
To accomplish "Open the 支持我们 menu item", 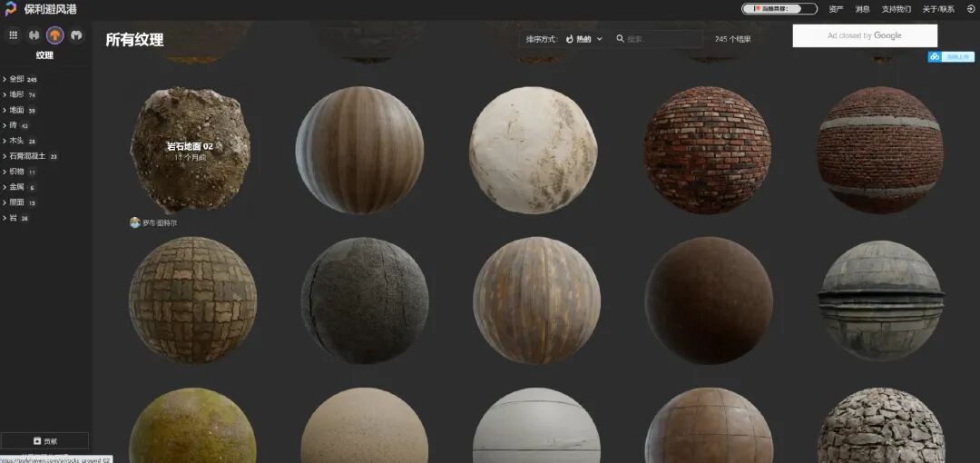I will [x=897, y=9].
